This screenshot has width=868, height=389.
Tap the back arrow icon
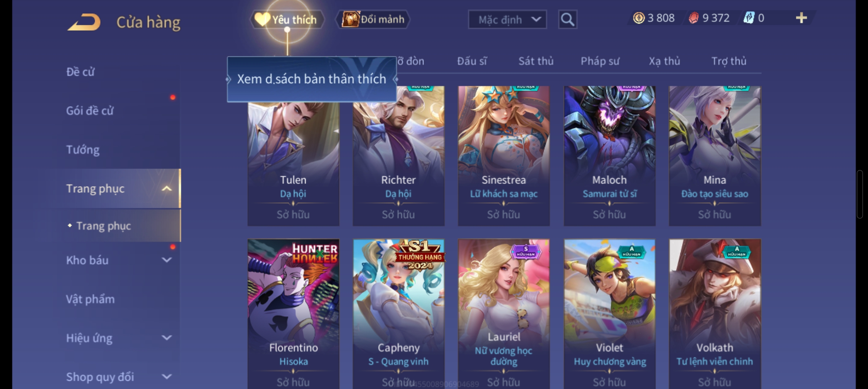point(84,22)
